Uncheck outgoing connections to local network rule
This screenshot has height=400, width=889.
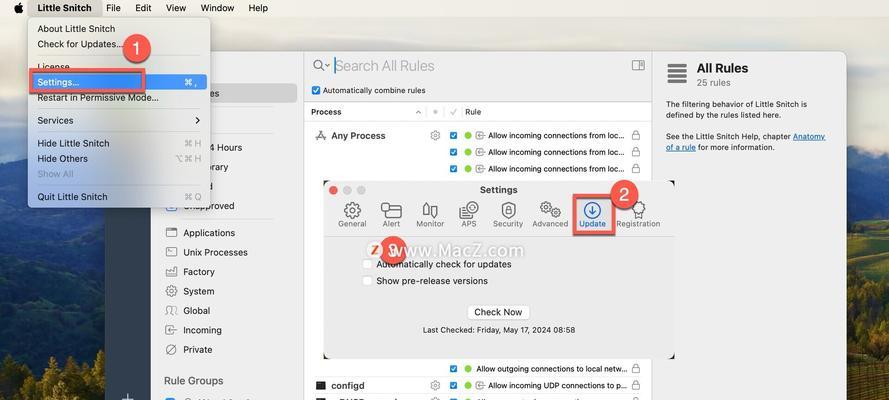pyautogui.click(x=453, y=369)
